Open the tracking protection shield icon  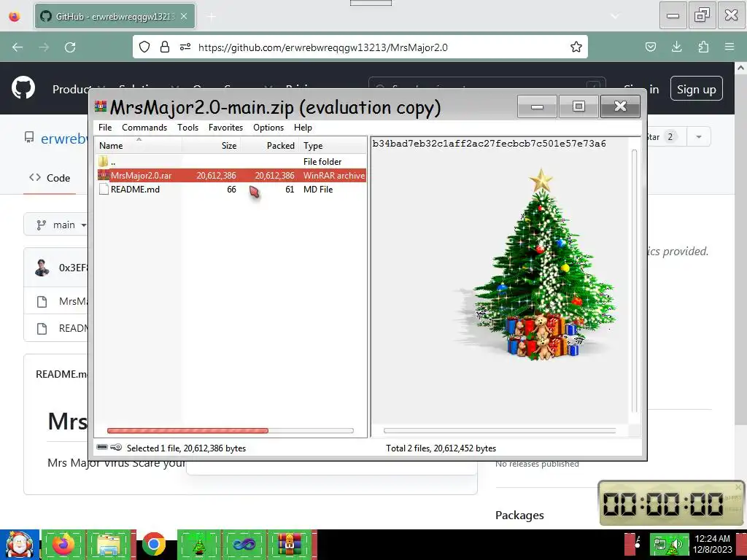click(x=144, y=47)
